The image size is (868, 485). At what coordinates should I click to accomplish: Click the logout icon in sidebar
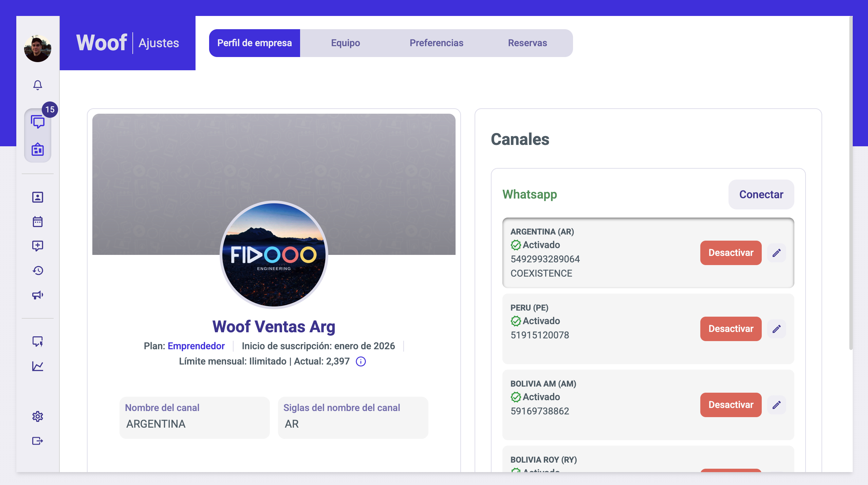point(38,441)
